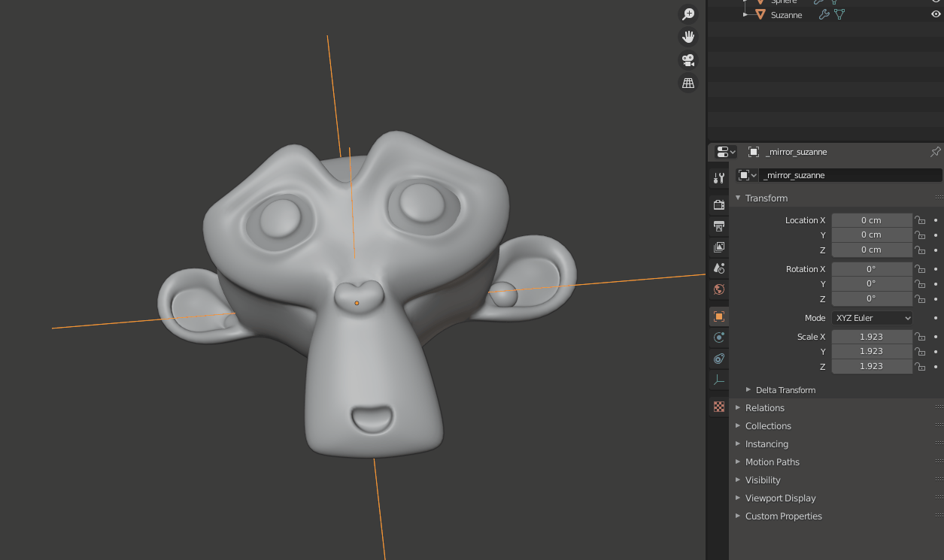Click the zoom magnifier viewport icon

[x=688, y=14]
